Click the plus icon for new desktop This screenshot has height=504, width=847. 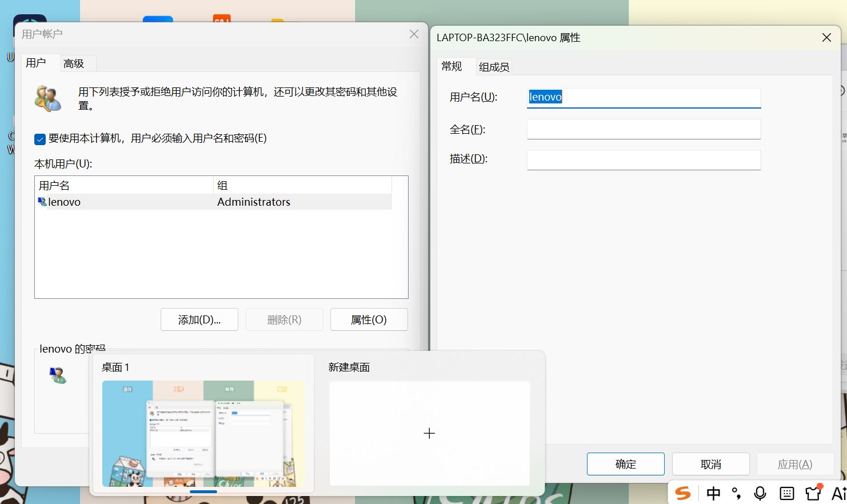click(x=429, y=434)
